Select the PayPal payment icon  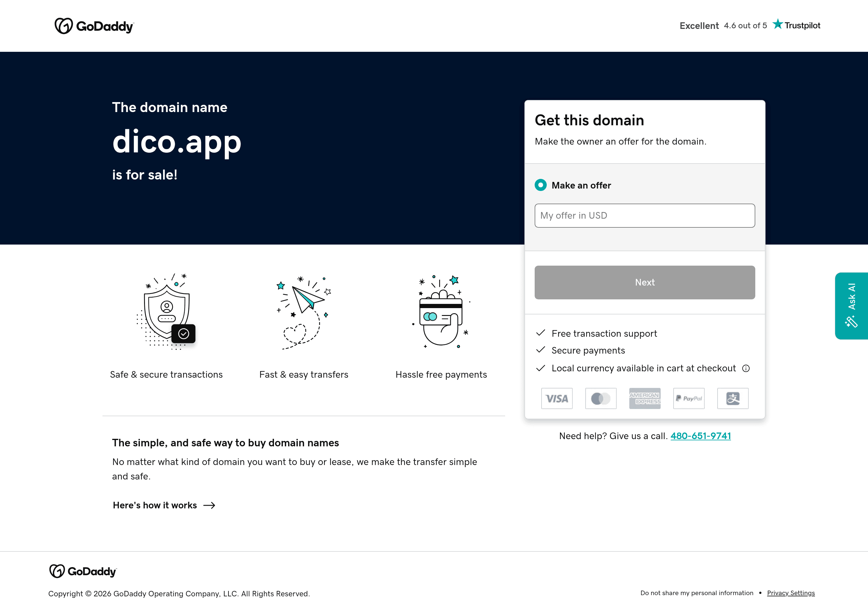click(x=688, y=398)
